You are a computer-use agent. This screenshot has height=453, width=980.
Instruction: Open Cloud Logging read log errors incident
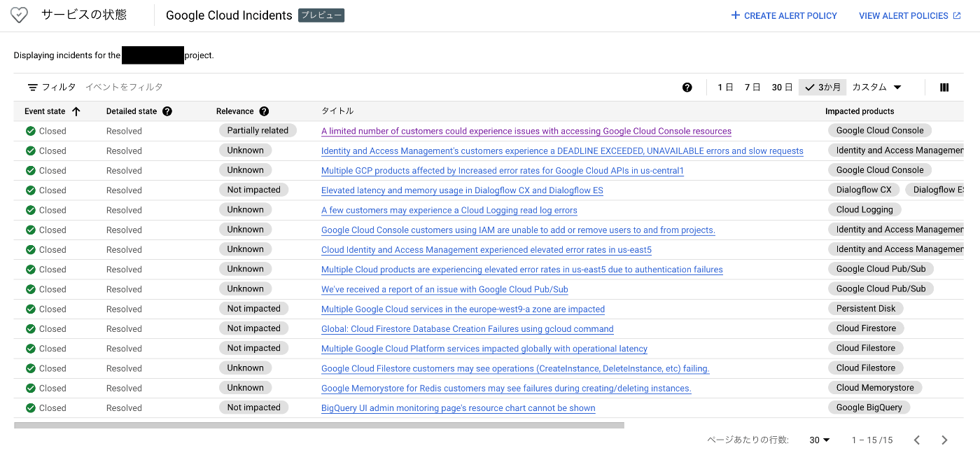(449, 210)
